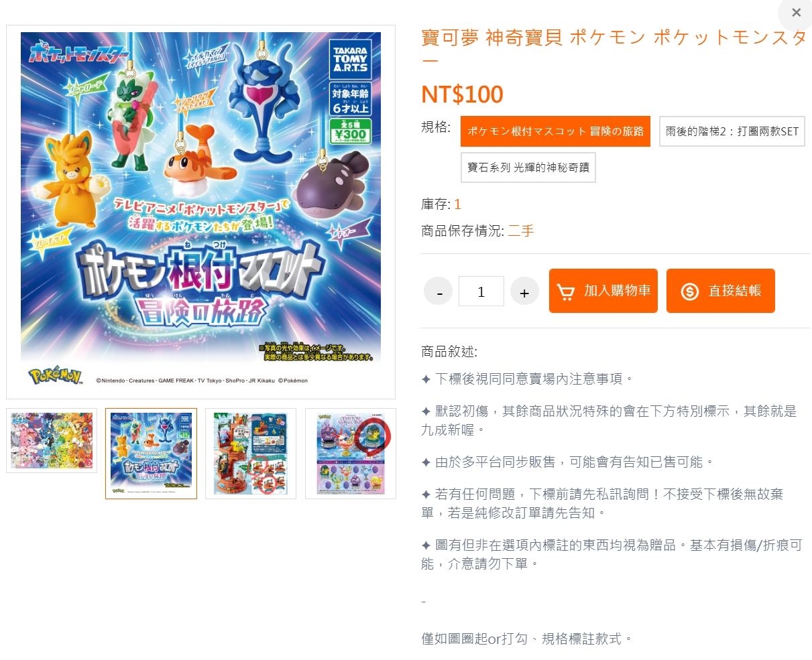Increase quantity with the plus button
812x660 pixels.
[524, 291]
